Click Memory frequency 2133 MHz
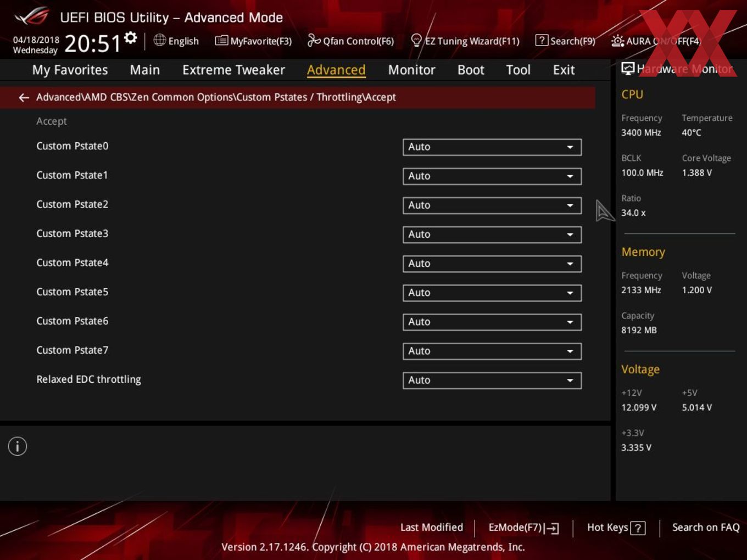This screenshot has width=747, height=560. click(641, 290)
